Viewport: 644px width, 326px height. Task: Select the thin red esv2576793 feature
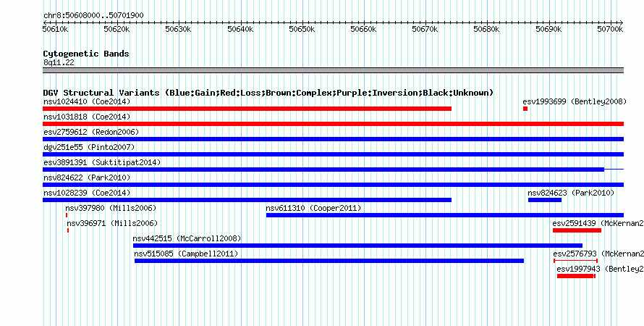(575, 261)
